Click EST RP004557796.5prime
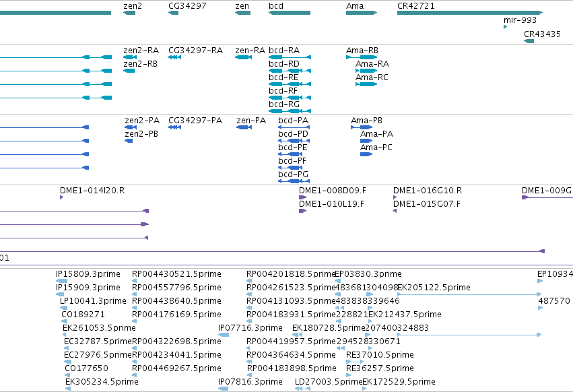 [x=134, y=294]
